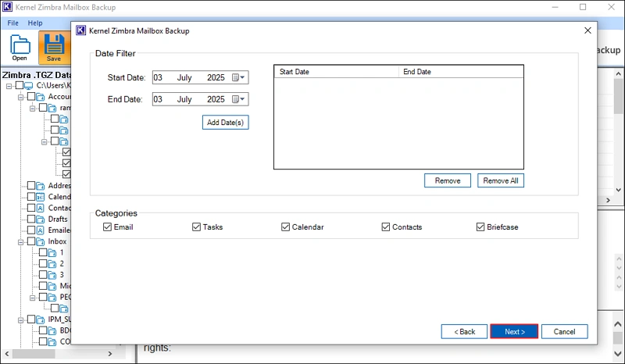Click the Account folder icon in tree

41,97
